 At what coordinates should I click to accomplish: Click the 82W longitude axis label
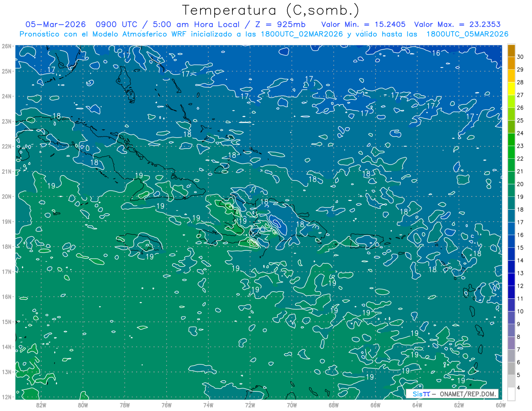[x=41, y=405]
